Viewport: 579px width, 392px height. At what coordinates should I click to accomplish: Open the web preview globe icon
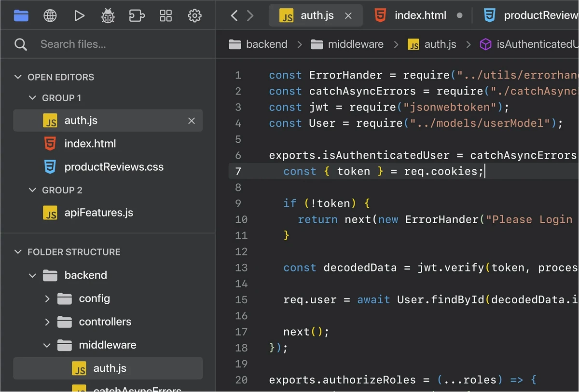tap(50, 15)
